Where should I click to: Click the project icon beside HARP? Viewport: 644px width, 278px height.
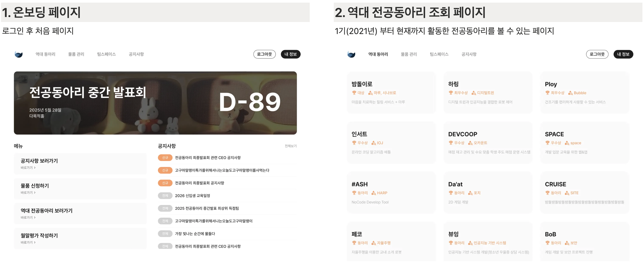point(374,193)
